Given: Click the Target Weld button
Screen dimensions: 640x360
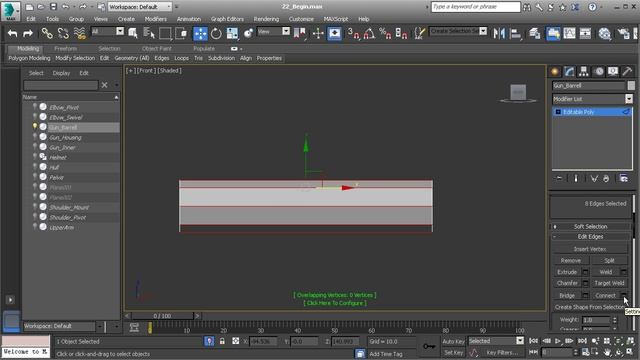Looking at the screenshot, I should click(x=609, y=283).
